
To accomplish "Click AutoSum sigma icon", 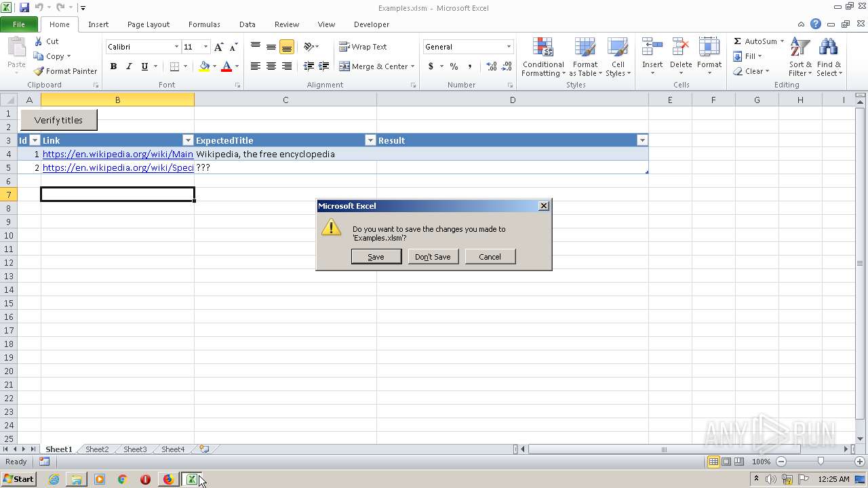I will coord(738,41).
